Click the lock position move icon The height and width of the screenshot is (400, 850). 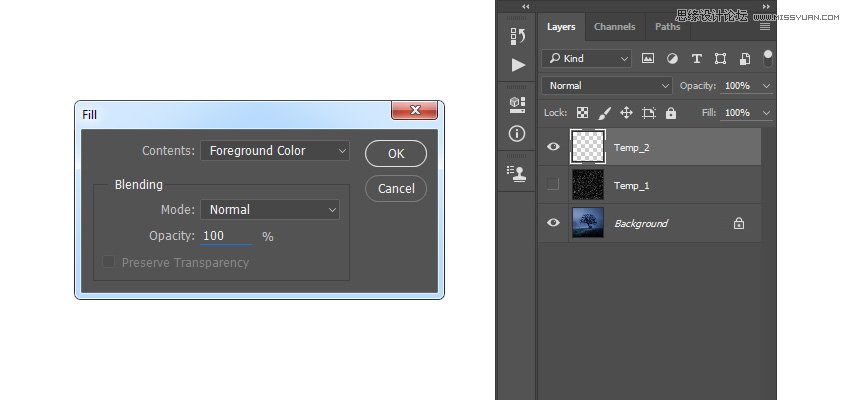tap(626, 113)
